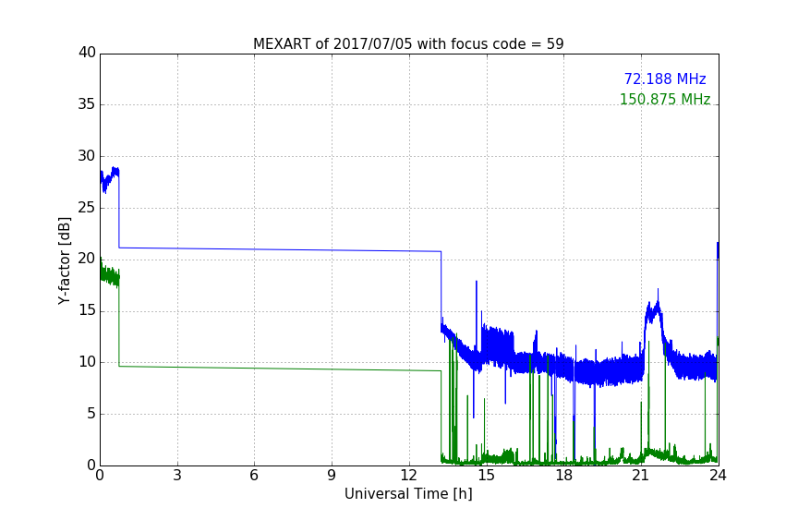Click the y-axis tick label 10
Image resolution: width=798 pixels, height=532 pixels.
(87, 362)
